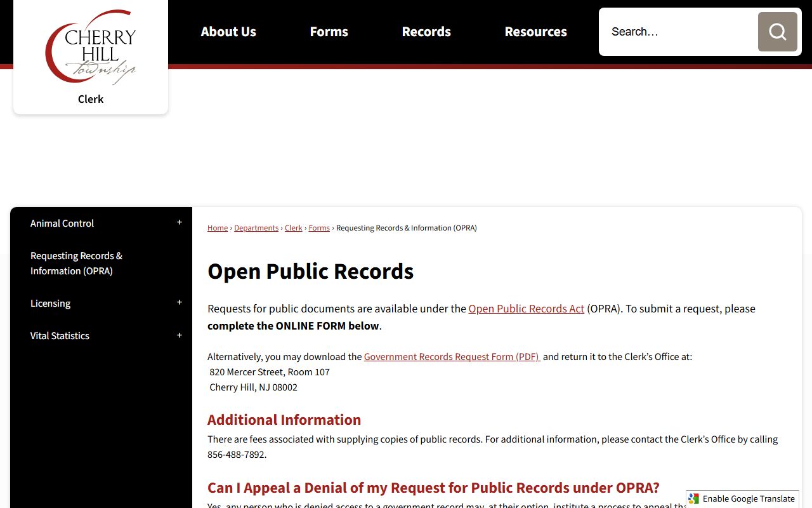Click the Google Translate icon
812x508 pixels.
[x=694, y=498]
